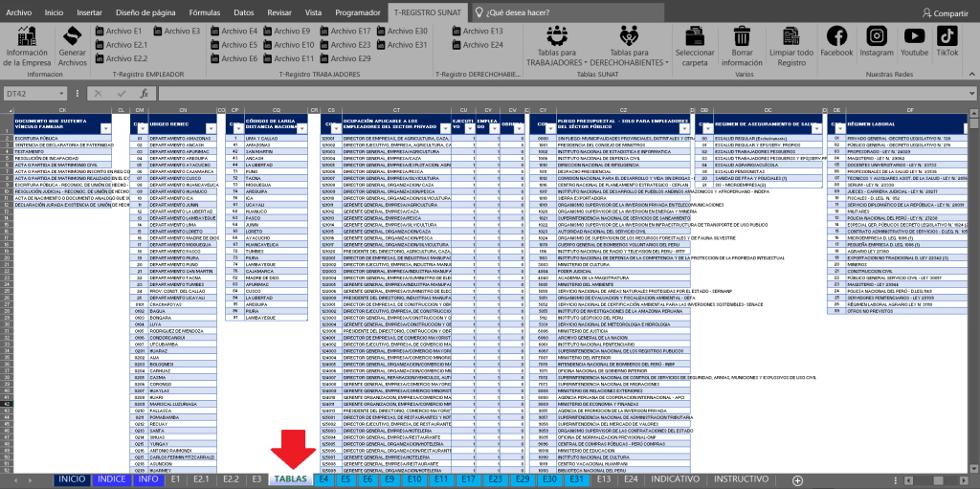Expand the formula bar

[970, 94]
